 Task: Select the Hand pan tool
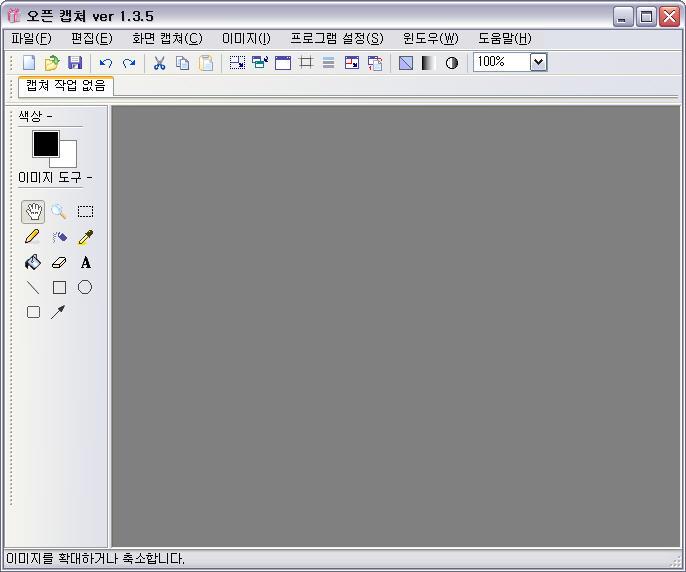(x=33, y=212)
